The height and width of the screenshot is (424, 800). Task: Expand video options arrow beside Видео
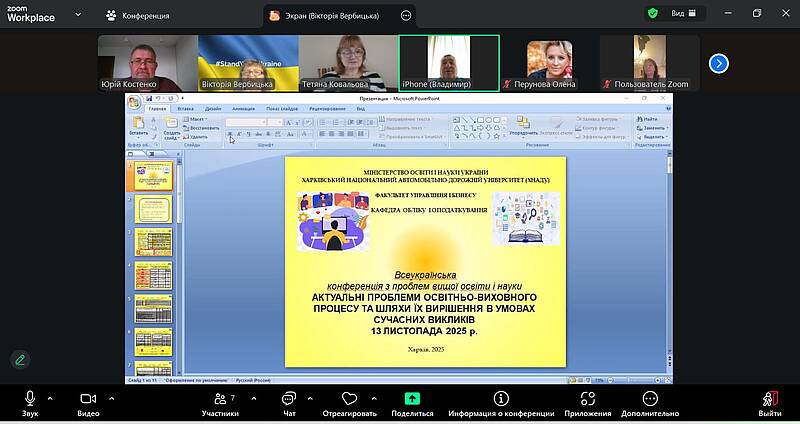click(x=110, y=396)
